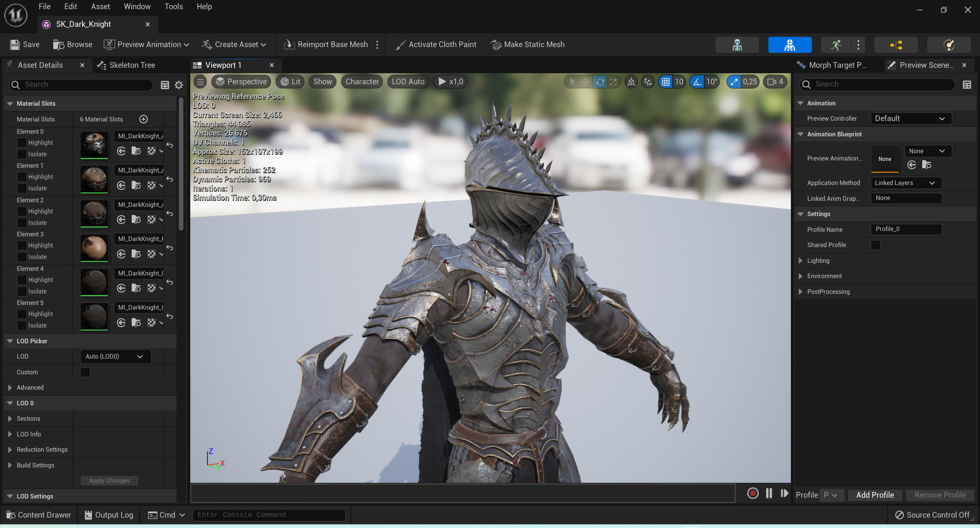Click the record animation button
Screen dimensions: 980x528
coord(753,493)
